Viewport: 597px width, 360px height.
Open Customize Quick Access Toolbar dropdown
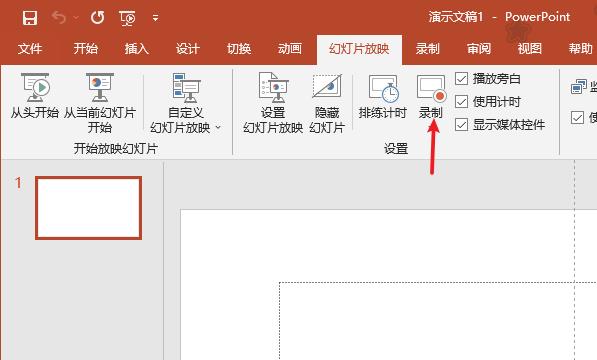click(x=155, y=18)
